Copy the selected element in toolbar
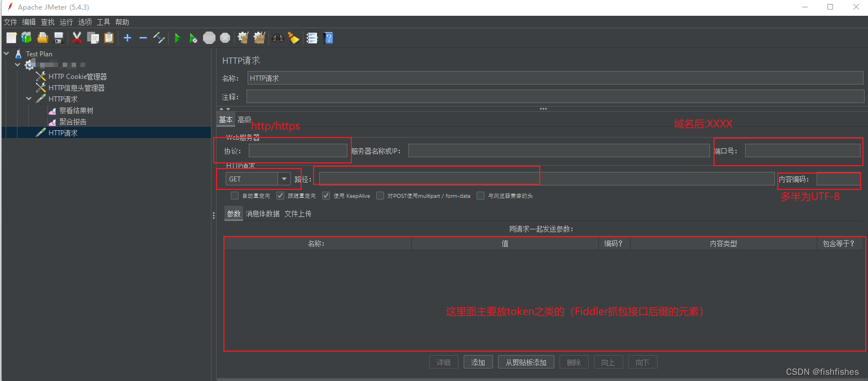The image size is (868, 381). [x=93, y=38]
